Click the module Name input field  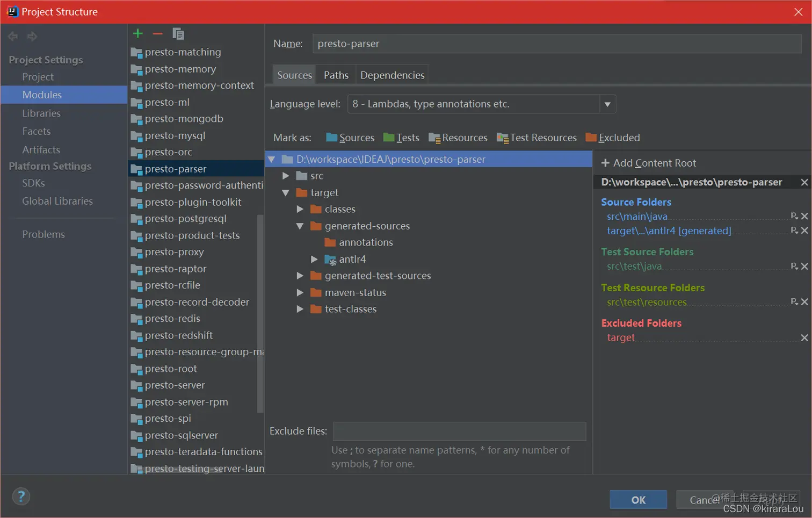pos(557,44)
